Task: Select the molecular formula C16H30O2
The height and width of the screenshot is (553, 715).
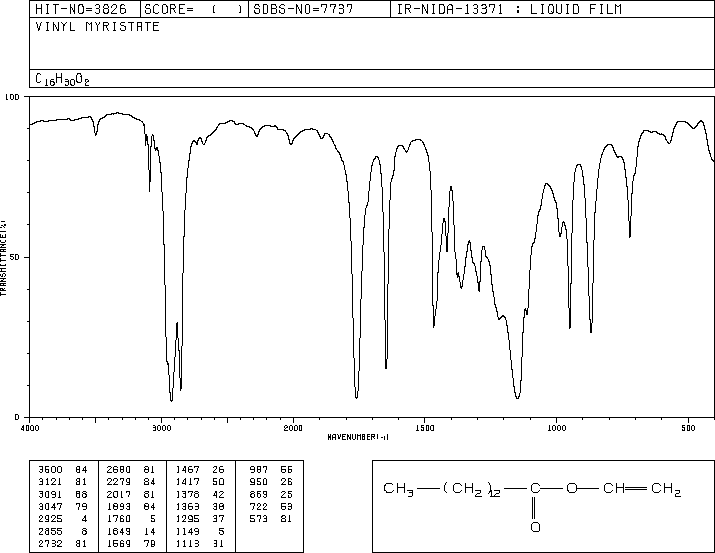Action: click(62, 80)
